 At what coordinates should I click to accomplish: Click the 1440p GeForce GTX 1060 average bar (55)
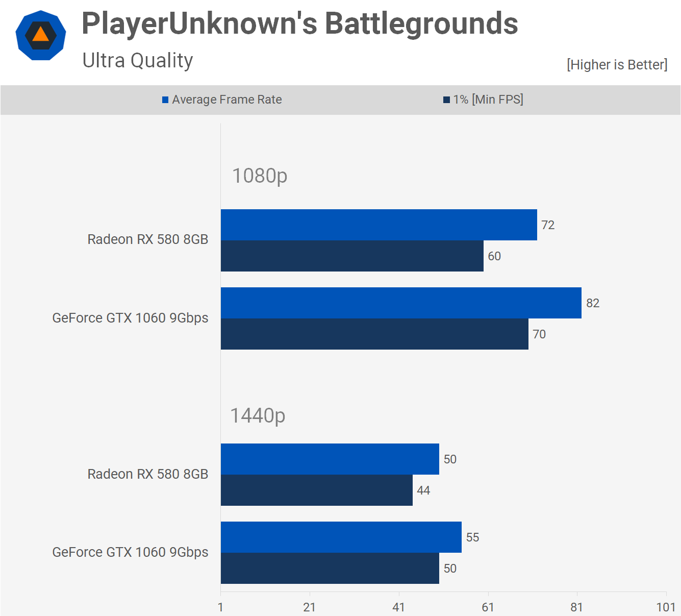(341, 537)
